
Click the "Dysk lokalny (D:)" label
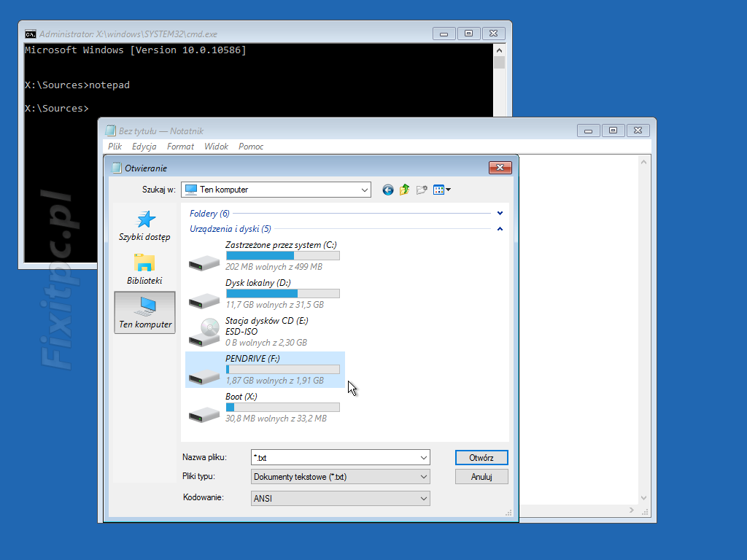pyautogui.click(x=258, y=283)
